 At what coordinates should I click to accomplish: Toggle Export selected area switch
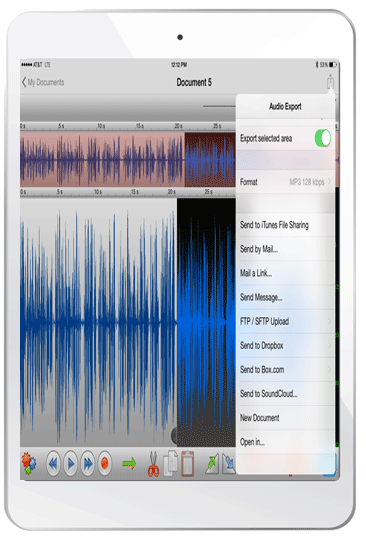pyautogui.click(x=323, y=138)
